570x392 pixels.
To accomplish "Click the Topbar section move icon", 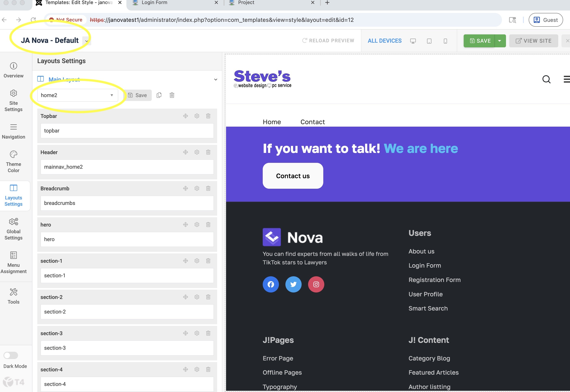I will (185, 116).
